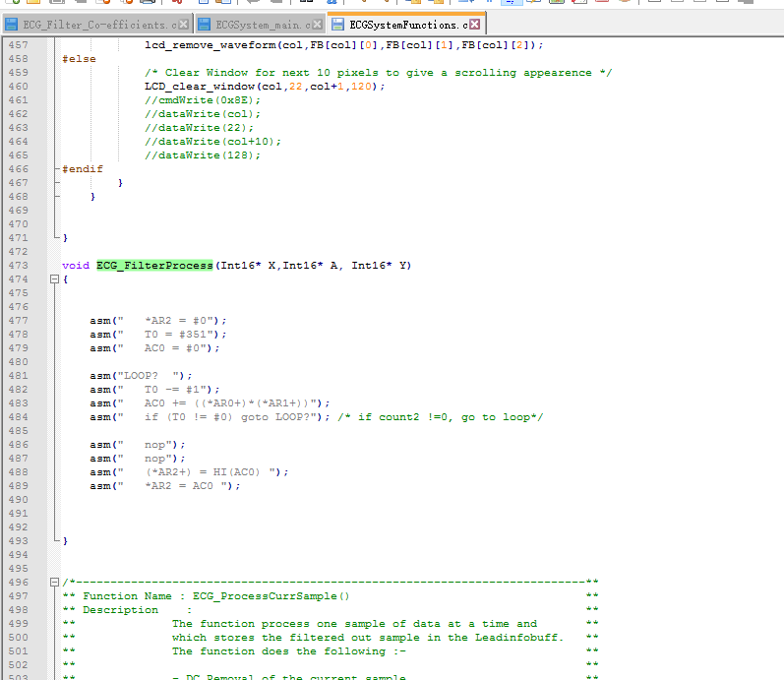
Task: Click the Int16* X parameter on line 473
Action: pos(248,265)
